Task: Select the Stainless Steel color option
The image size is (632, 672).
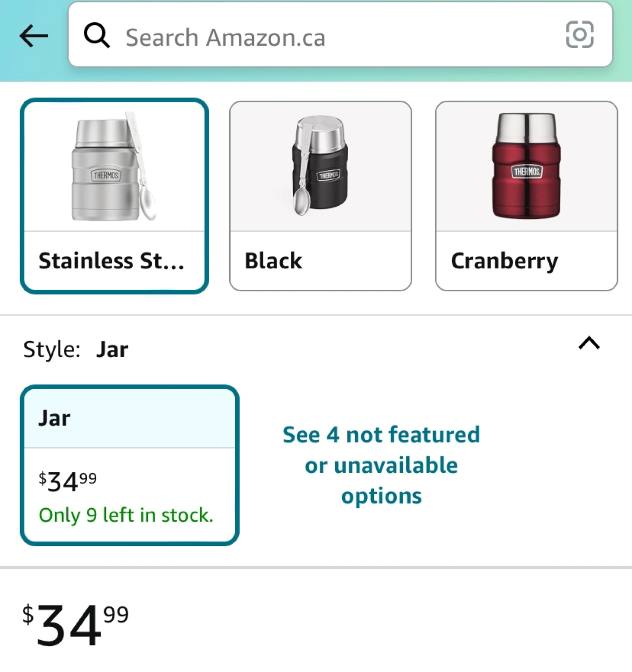Action: point(114,196)
